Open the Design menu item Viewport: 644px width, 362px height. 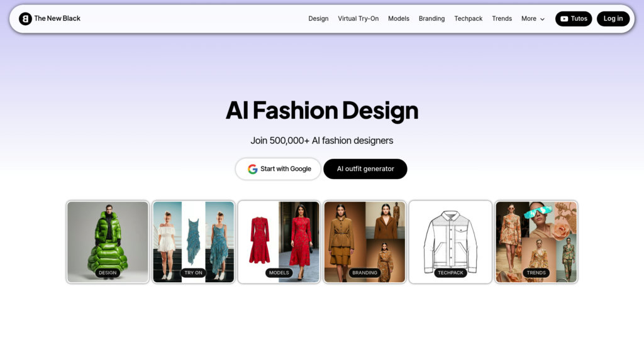tap(318, 18)
